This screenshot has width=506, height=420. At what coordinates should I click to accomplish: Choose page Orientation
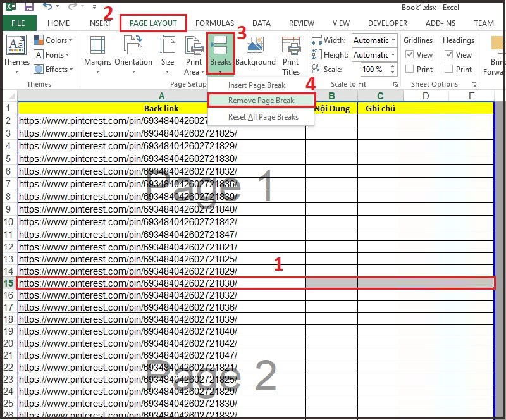[x=133, y=54]
